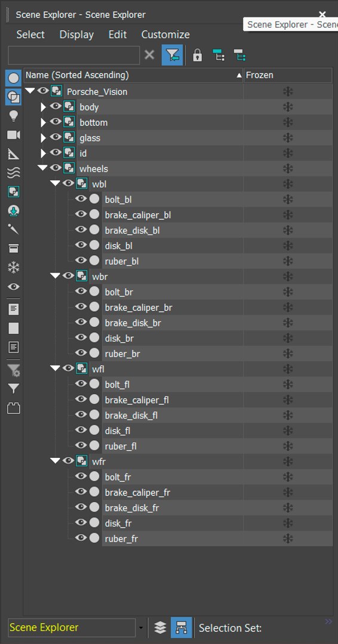Toggle the Display Geometry sphere icon
Viewport: 338px width, 644px height.
tap(14, 78)
